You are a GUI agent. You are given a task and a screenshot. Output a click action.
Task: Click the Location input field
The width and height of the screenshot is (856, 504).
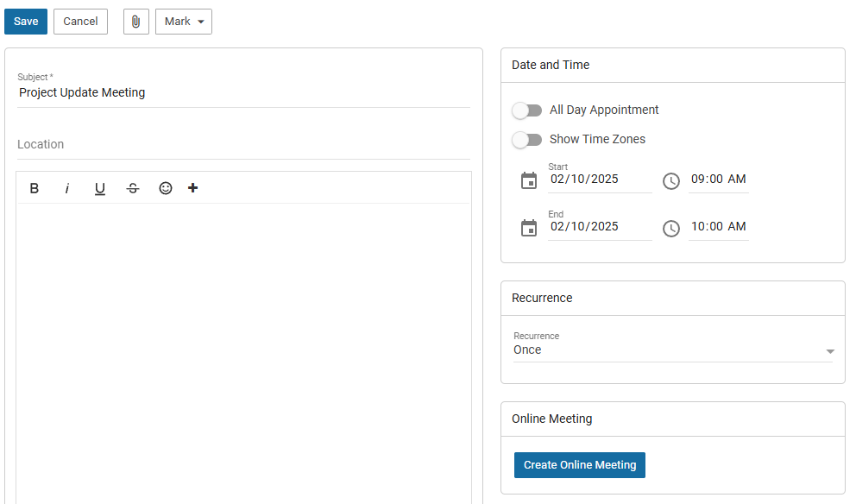point(243,145)
